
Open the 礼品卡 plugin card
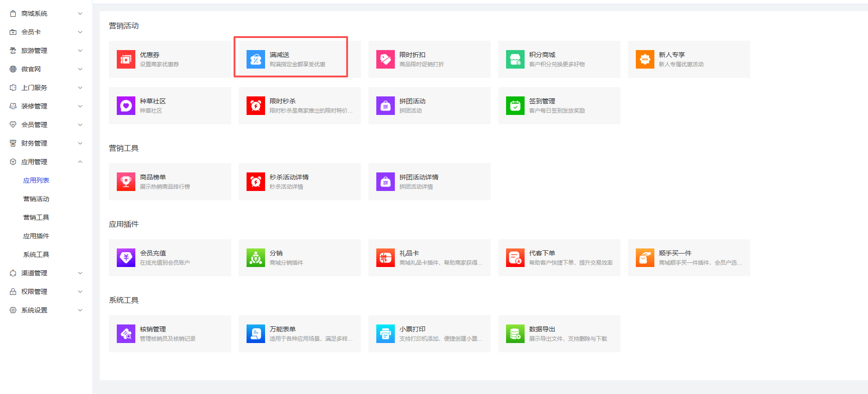point(429,258)
